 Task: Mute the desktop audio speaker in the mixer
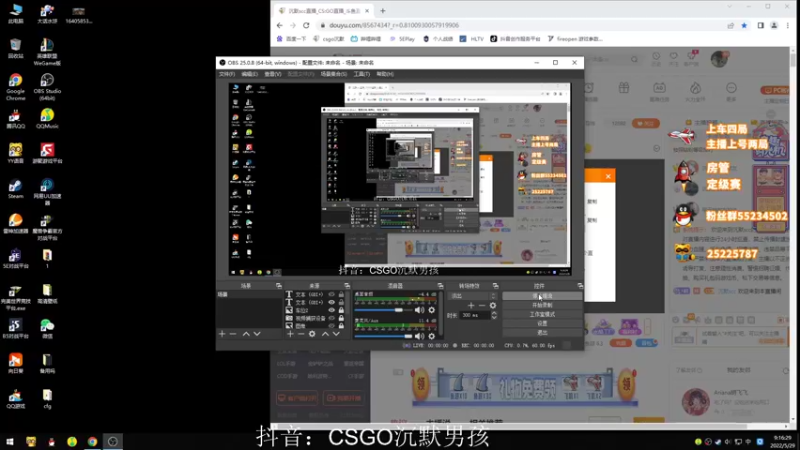tap(419, 310)
